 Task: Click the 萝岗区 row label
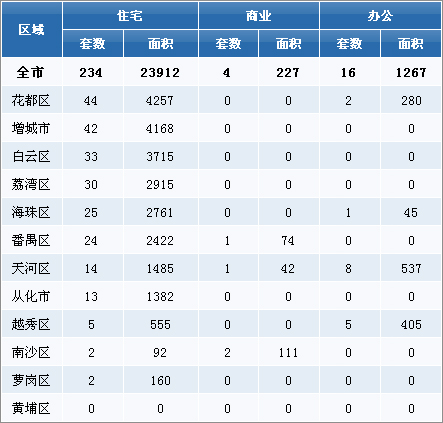31,380
